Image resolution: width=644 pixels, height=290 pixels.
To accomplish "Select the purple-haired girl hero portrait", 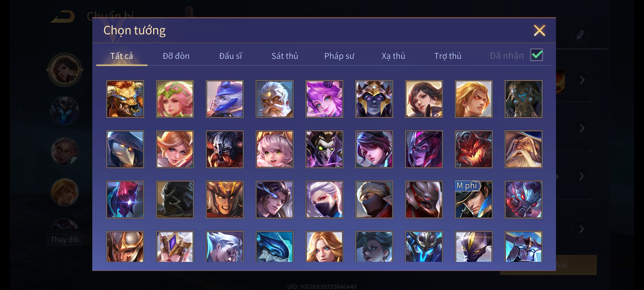I will click(x=324, y=99).
